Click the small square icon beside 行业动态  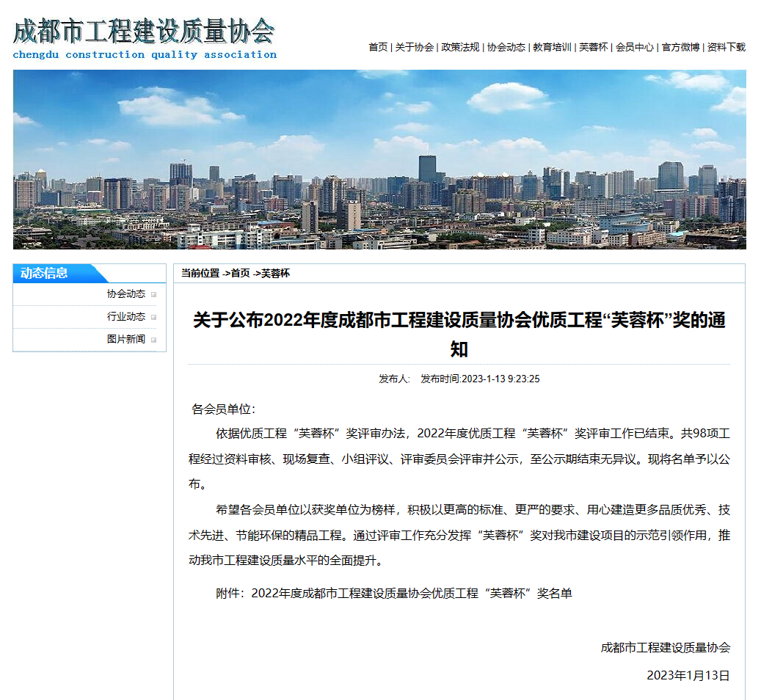[153, 316]
